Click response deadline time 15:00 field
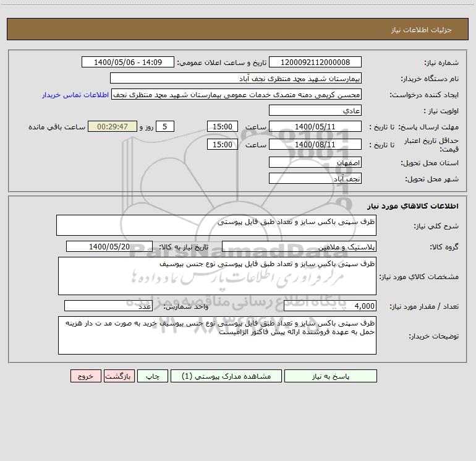Viewport: 476px width, 461px height. pos(222,127)
